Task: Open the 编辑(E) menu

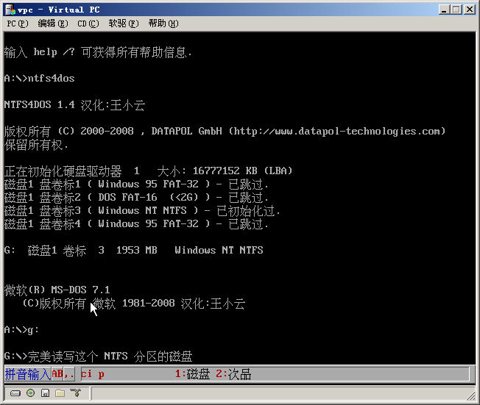Action: pyautogui.click(x=53, y=24)
